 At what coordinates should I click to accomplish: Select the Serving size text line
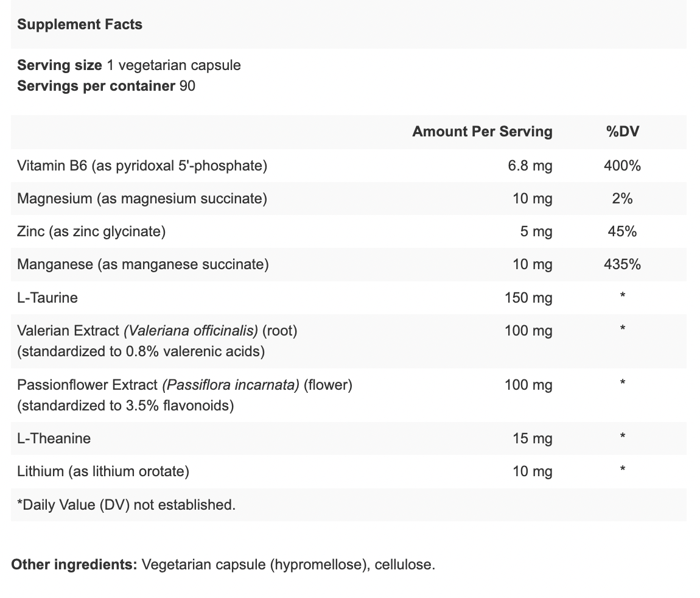[129, 65]
